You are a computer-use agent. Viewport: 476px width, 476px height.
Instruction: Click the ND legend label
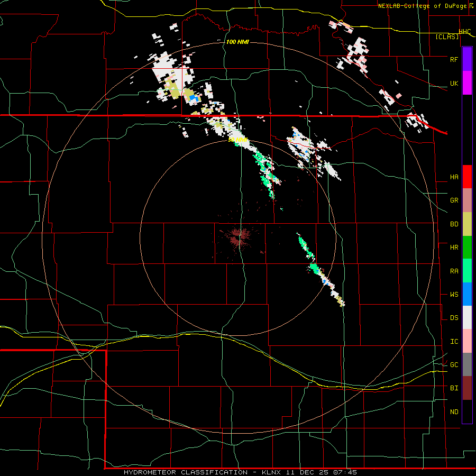pos(454,412)
